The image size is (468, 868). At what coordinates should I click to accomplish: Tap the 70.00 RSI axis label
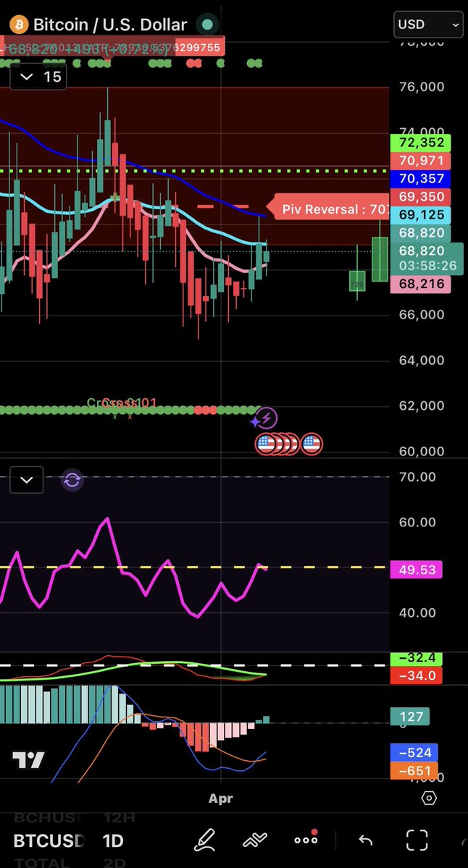tap(417, 476)
